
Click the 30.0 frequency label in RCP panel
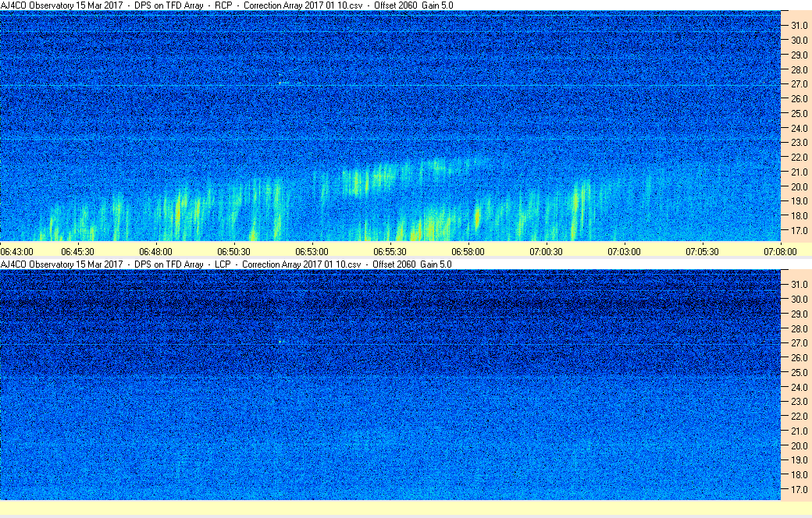tap(799, 40)
